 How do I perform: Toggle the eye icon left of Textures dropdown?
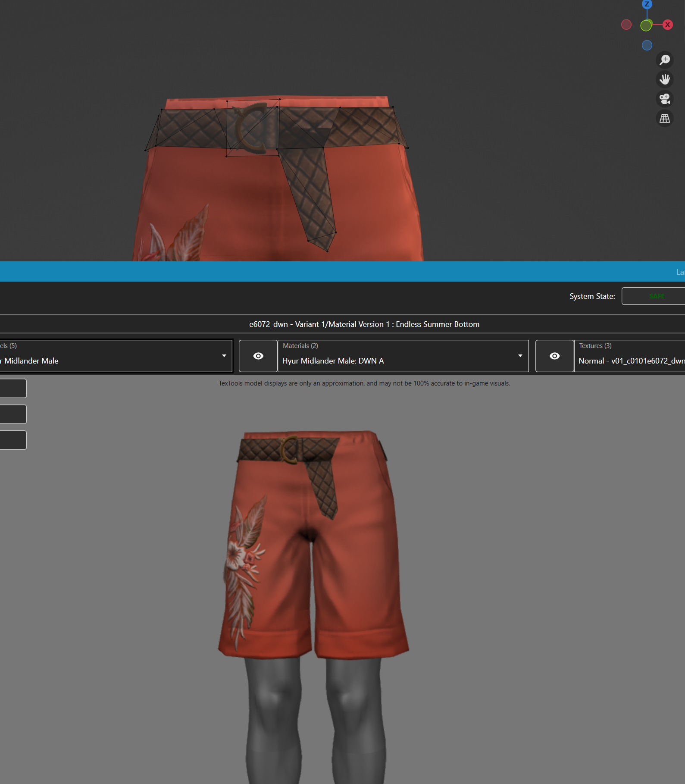554,356
